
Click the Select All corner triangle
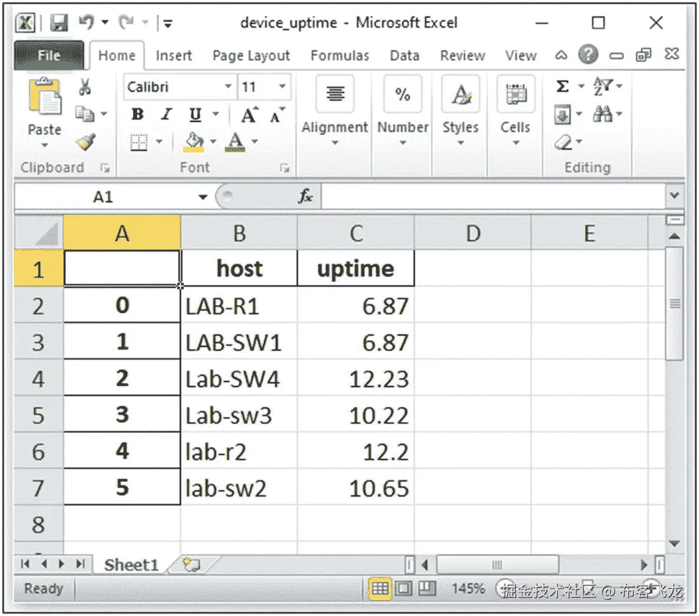pyautogui.click(x=39, y=233)
